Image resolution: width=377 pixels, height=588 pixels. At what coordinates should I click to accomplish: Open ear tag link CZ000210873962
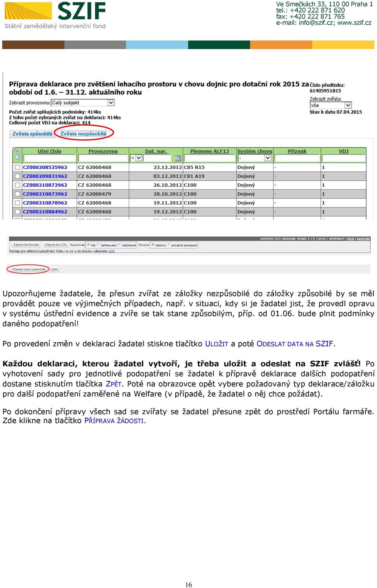pos(45,194)
